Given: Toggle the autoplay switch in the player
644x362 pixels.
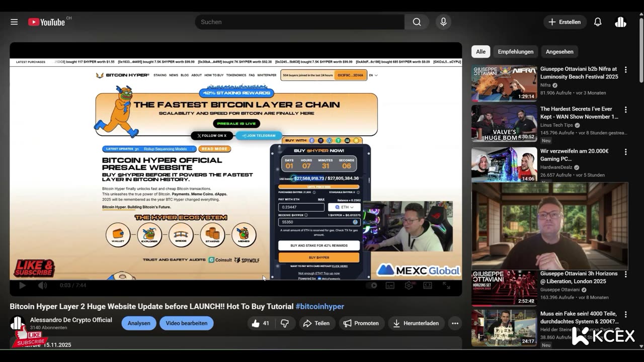Looking at the screenshot, I should pos(372,285).
